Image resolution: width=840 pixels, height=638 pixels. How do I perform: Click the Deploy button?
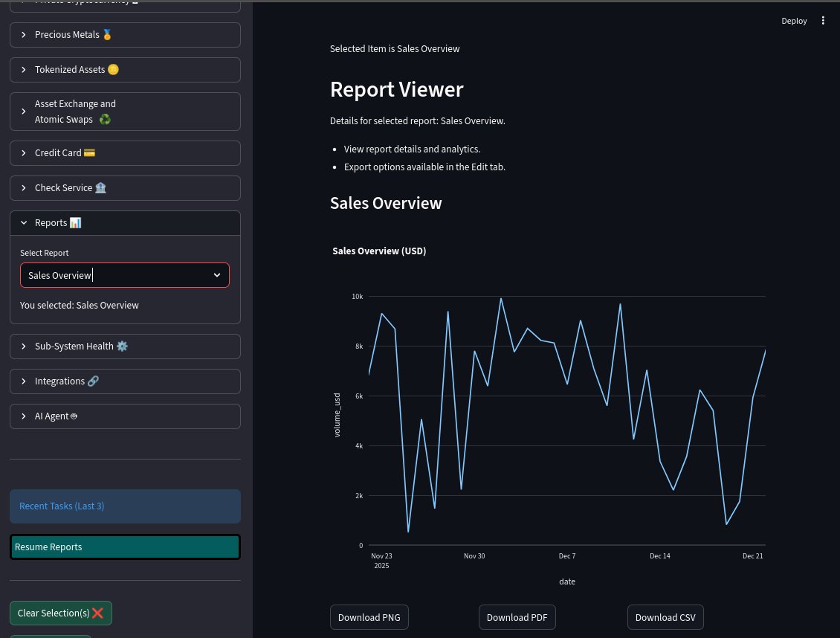(x=794, y=21)
